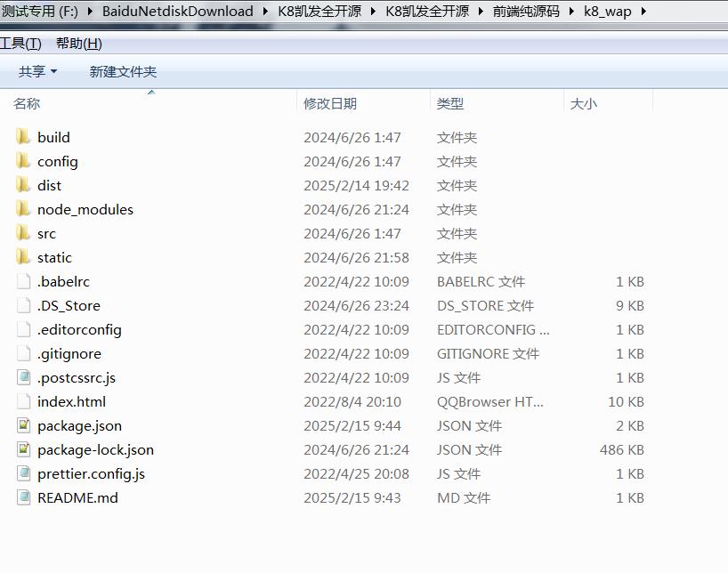This screenshot has width=728, height=573.
Task: Sort files by 修改日期 column
Action: 330,103
